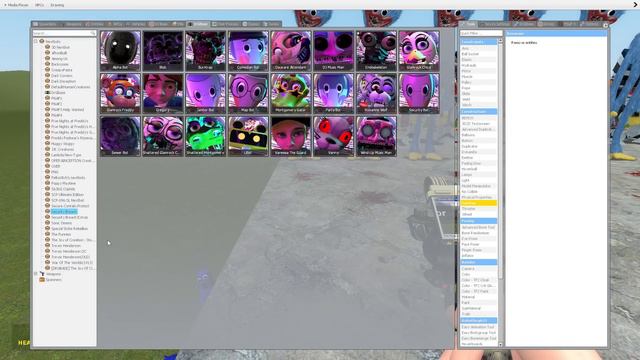
Task: Select the Axis constraint tool
Action: pos(478,48)
